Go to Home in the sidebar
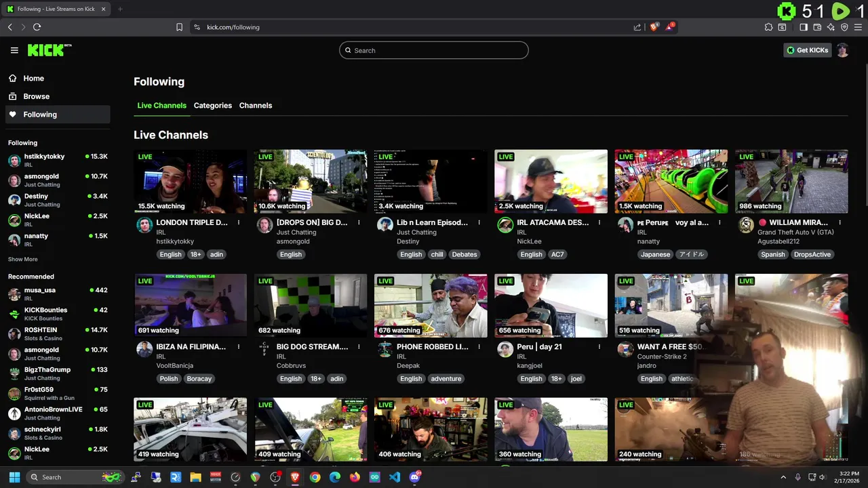The image size is (868, 488). [x=58, y=78]
